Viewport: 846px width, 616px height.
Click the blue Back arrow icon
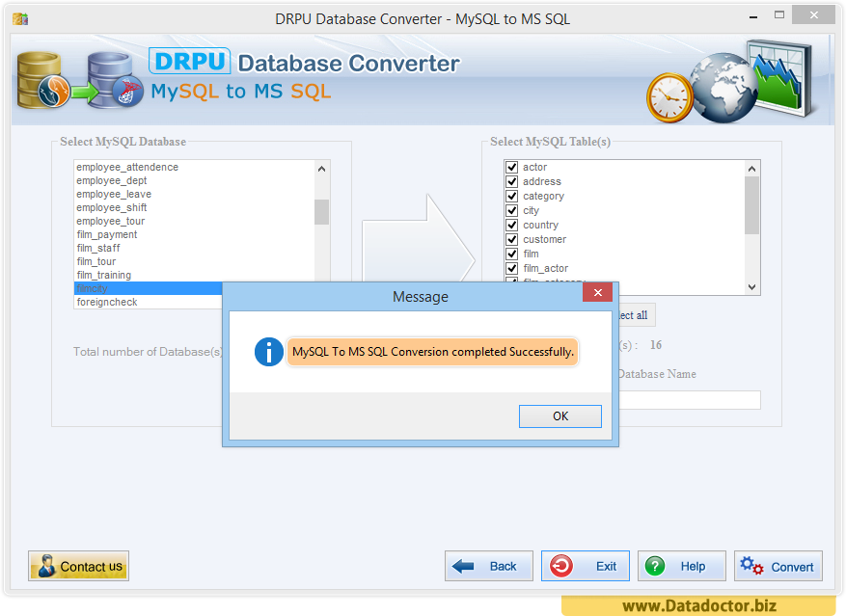coord(463,566)
